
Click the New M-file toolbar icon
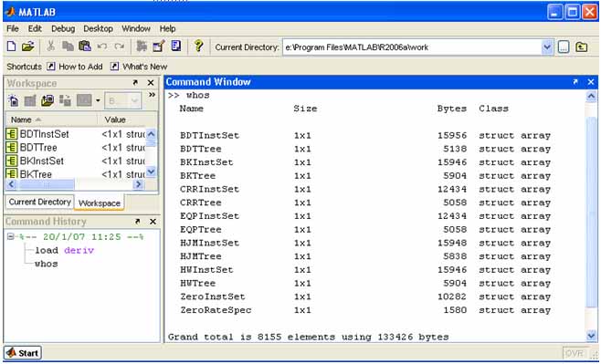12,47
